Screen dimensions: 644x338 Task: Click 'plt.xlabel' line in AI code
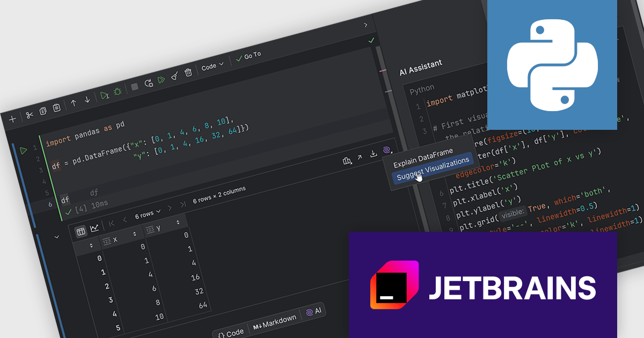485,195
